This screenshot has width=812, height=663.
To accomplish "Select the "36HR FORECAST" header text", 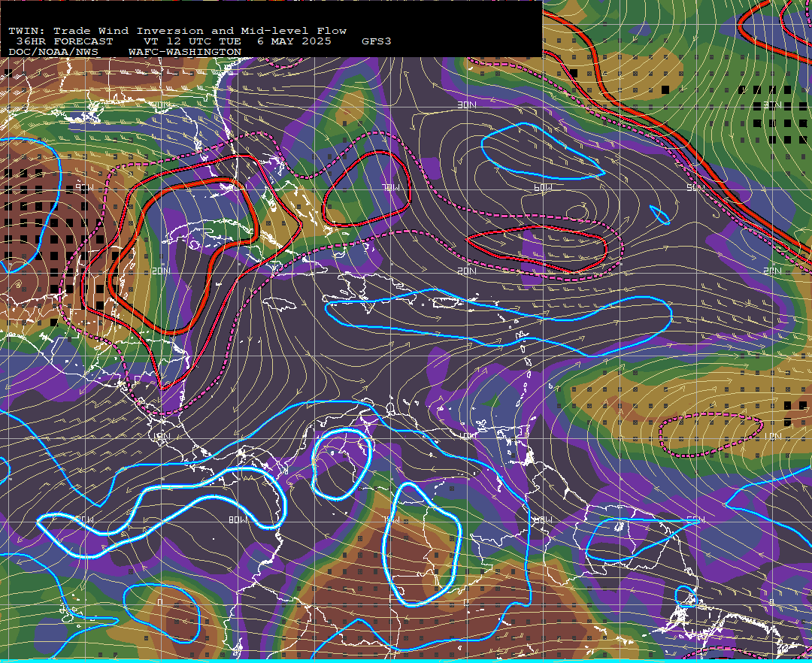I will click(65, 41).
